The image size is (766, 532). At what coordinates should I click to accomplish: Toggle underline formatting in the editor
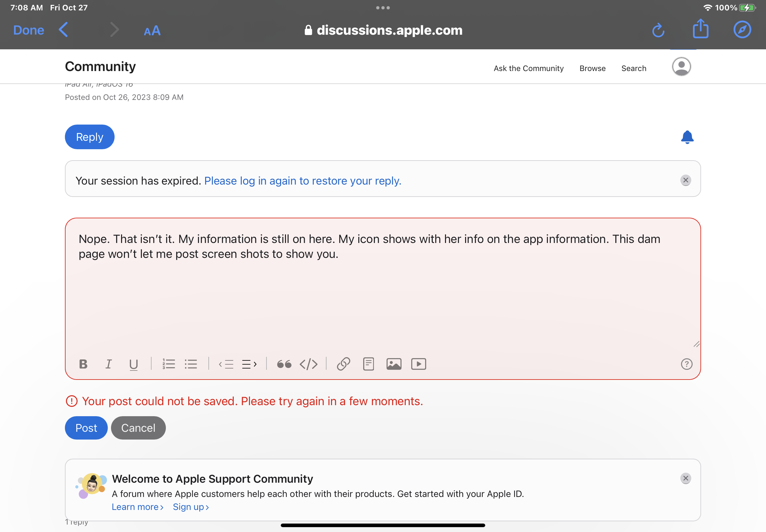(x=133, y=364)
